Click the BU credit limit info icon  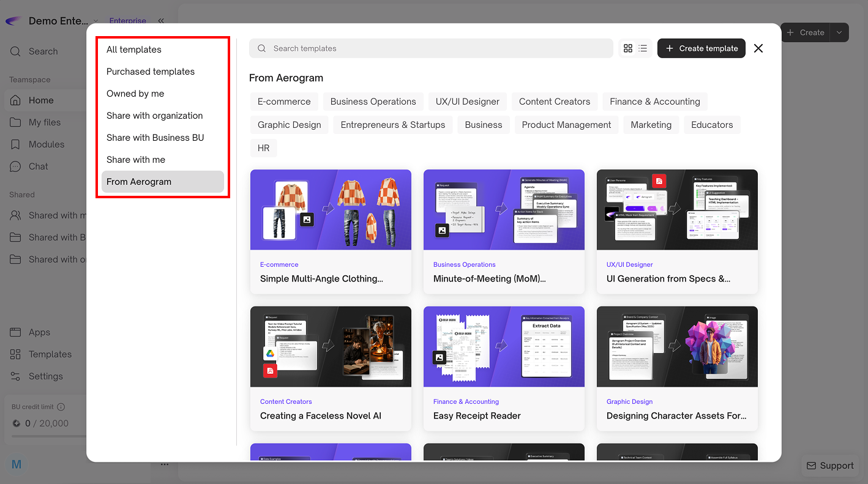point(61,407)
